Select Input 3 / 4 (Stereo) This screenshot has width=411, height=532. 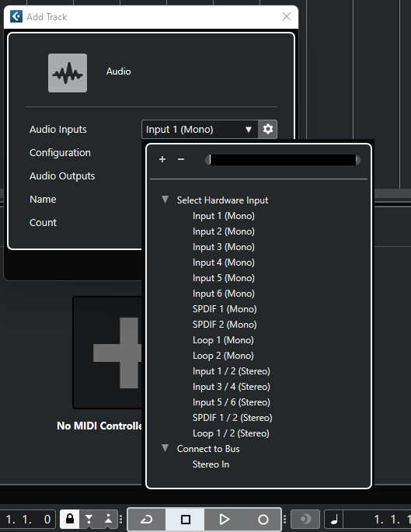231,387
